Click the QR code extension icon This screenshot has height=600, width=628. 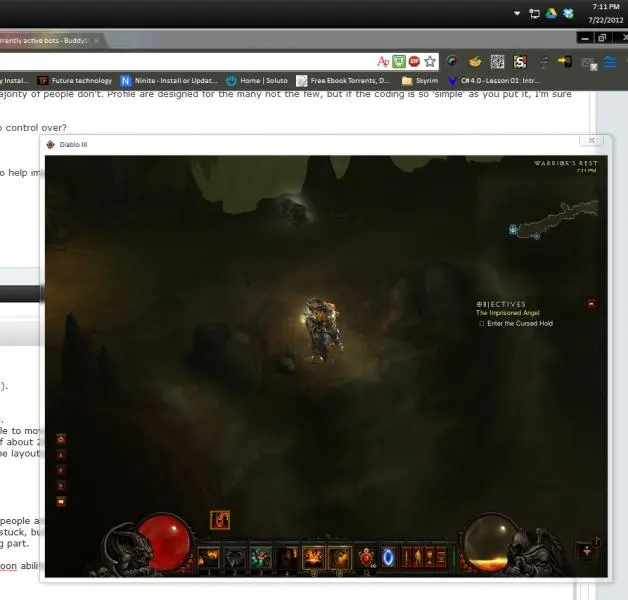tap(495, 61)
